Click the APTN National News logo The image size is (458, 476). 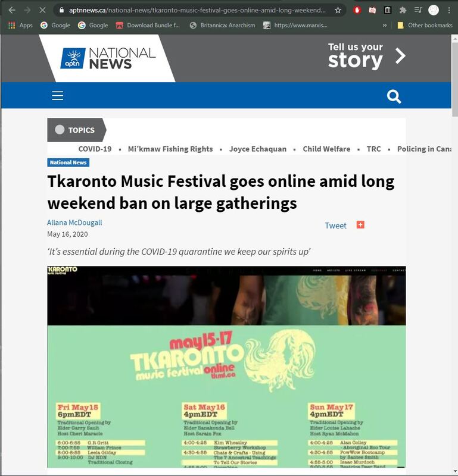pyautogui.click(x=108, y=58)
